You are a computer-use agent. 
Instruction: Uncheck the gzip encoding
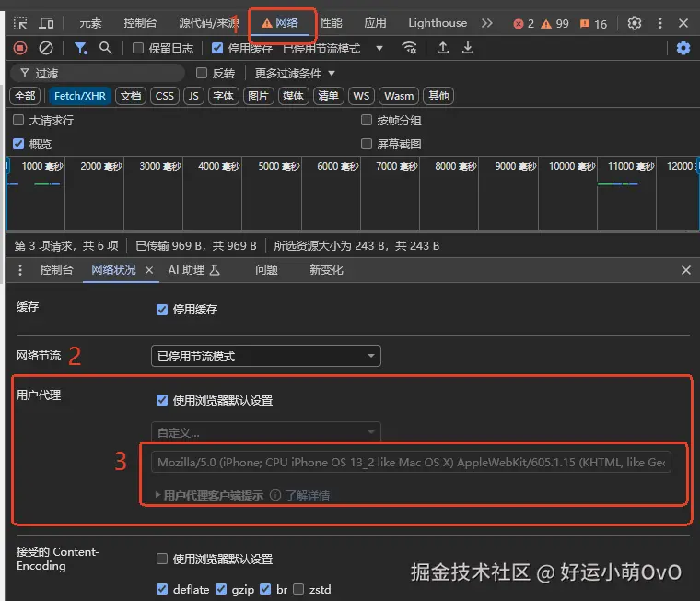[x=220, y=589]
